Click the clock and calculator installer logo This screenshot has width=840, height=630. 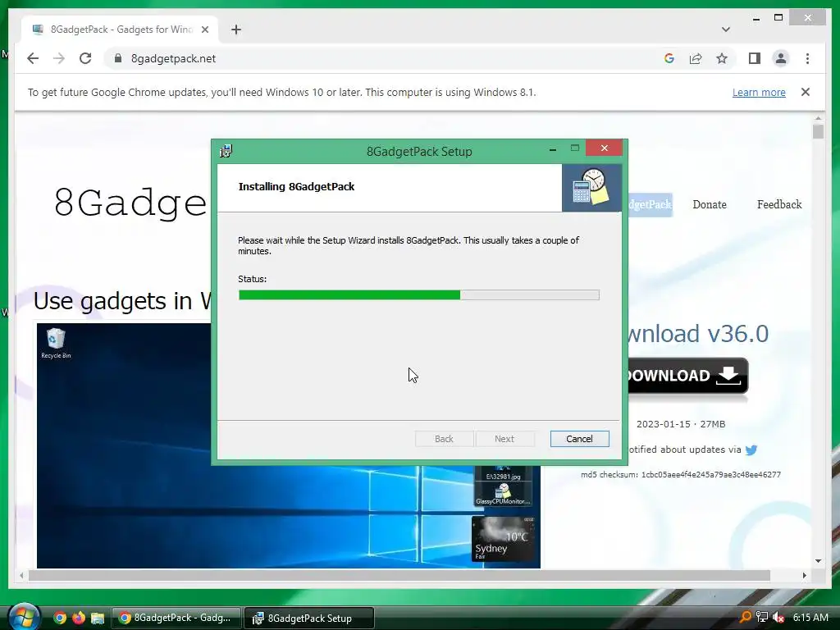[x=591, y=187]
